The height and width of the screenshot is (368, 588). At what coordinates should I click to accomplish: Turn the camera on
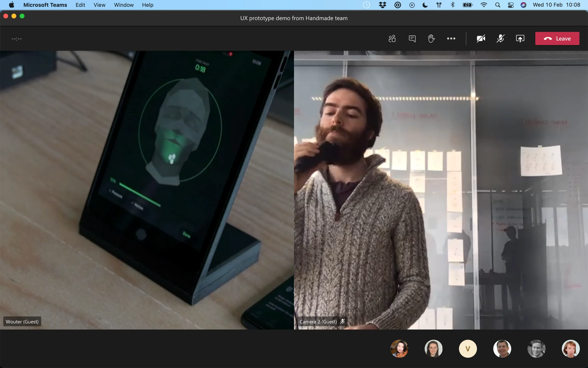pyautogui.click(x=481, y=38)
